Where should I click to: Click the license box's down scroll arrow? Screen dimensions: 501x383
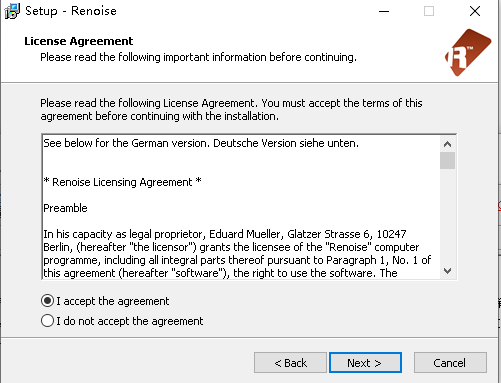point(447,271)
